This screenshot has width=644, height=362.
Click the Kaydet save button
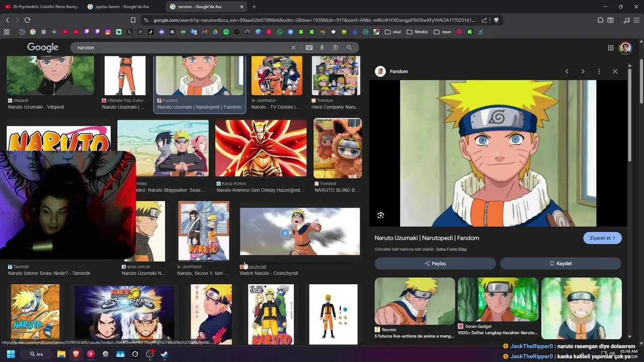click(x=560, y=263)
